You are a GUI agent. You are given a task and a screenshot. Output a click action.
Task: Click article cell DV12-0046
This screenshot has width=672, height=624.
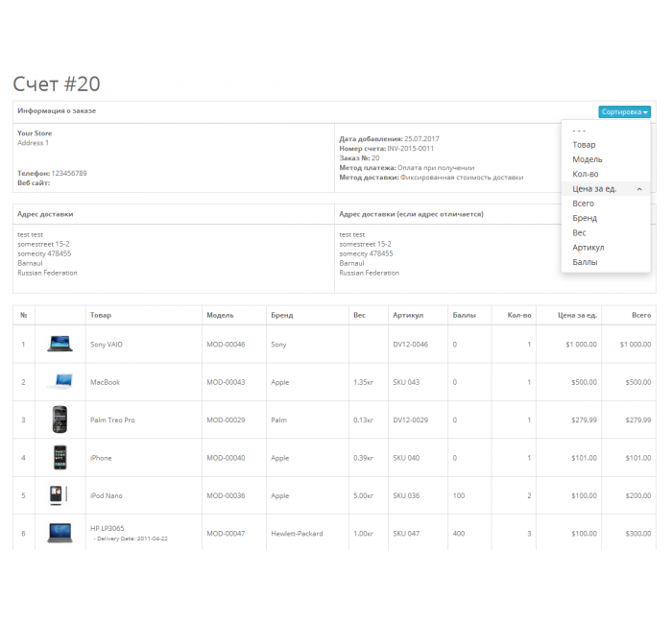[410, 344]
